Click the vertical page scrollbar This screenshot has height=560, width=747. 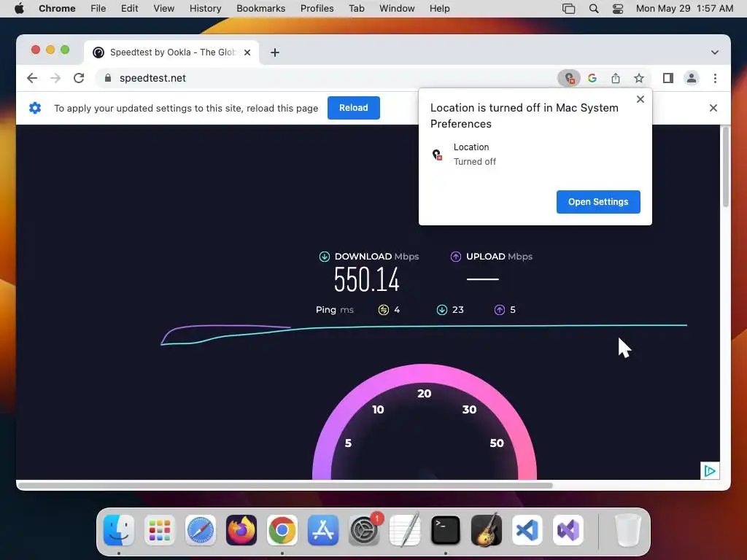726,167
